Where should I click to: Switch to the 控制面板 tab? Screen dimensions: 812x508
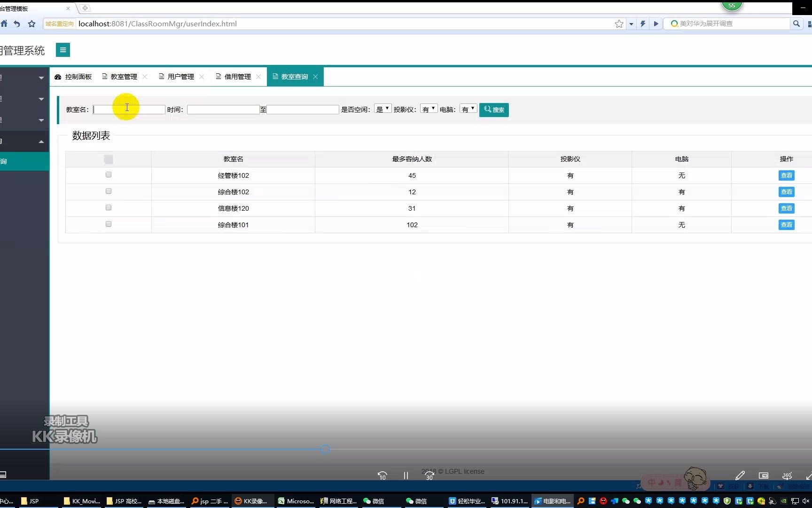73,77
